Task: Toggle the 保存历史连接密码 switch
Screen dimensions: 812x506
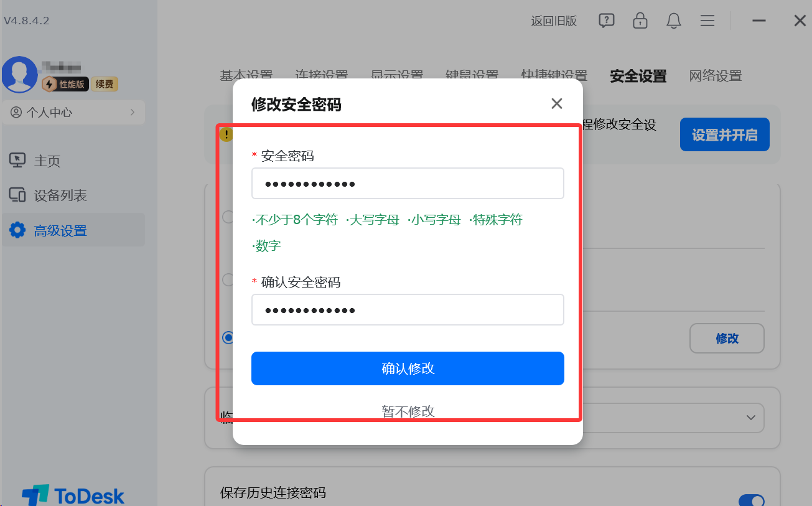Action: (752, 499)
